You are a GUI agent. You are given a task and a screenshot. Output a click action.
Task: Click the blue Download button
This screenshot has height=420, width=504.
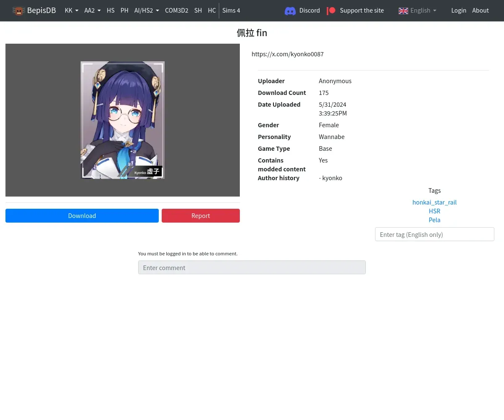coord(82,215)
